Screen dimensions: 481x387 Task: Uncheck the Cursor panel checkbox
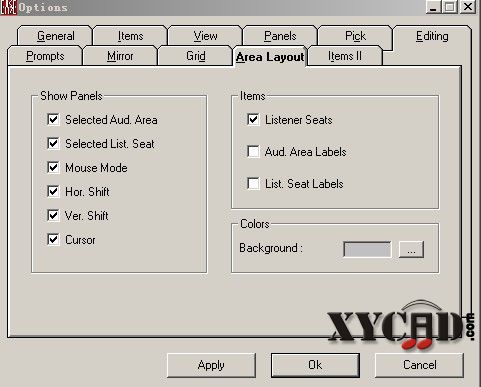click(53, 239)
